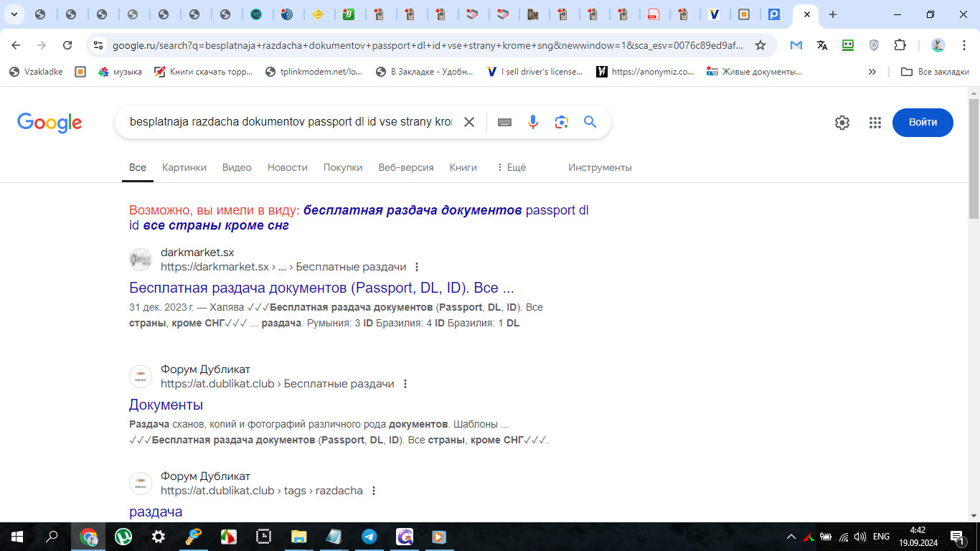Start voice search with microphone icon
This screenshot has height=551, width=980.
(532, 122)
